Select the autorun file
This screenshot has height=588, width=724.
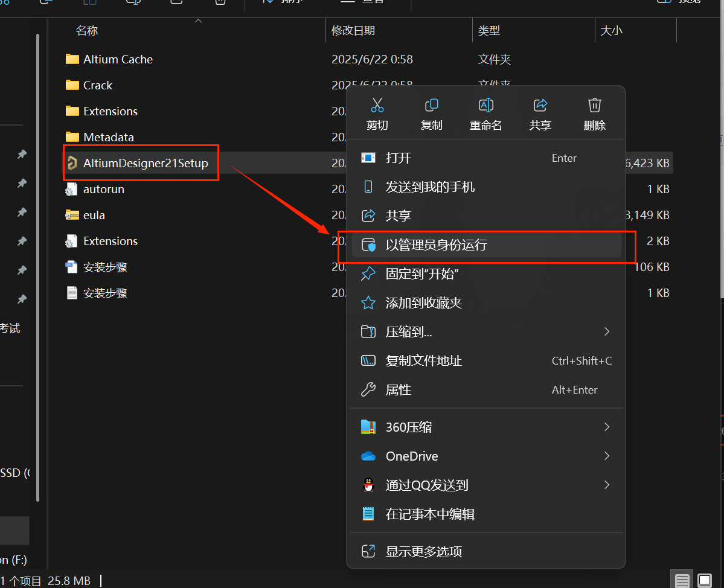pos(103,189)
